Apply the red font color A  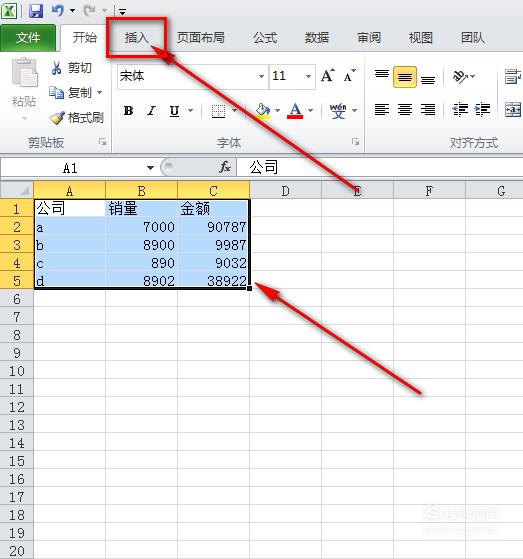click(x=295, y=111)
